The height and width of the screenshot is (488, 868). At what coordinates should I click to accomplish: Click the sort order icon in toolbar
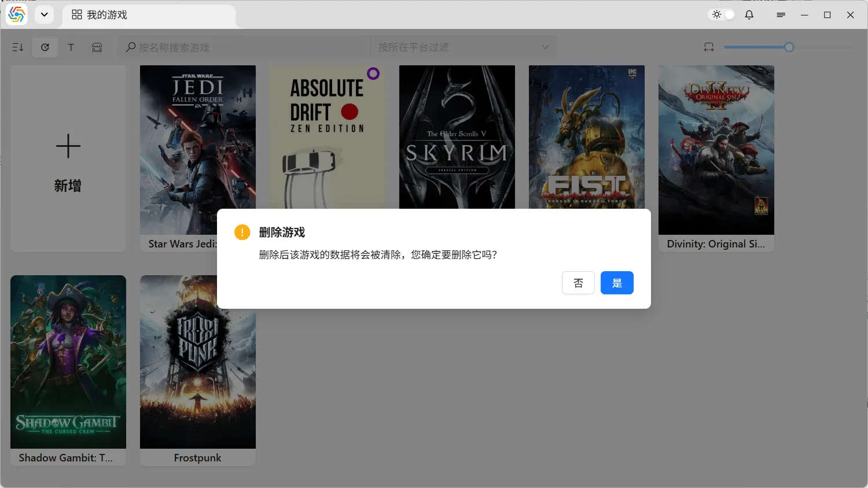[18, 47]
